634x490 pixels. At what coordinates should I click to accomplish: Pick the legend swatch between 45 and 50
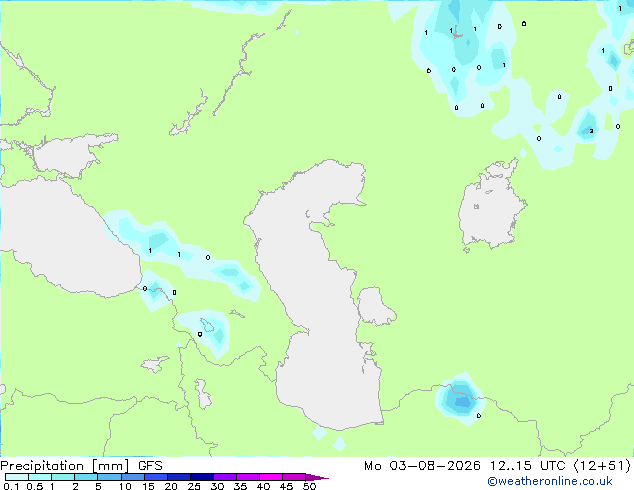294,477
